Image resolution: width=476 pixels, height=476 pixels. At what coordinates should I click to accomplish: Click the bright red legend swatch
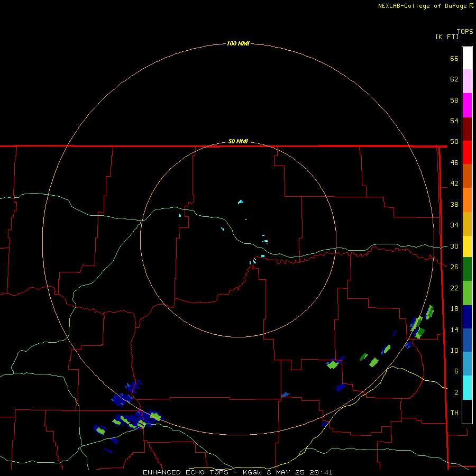click(x=467, y=152)
